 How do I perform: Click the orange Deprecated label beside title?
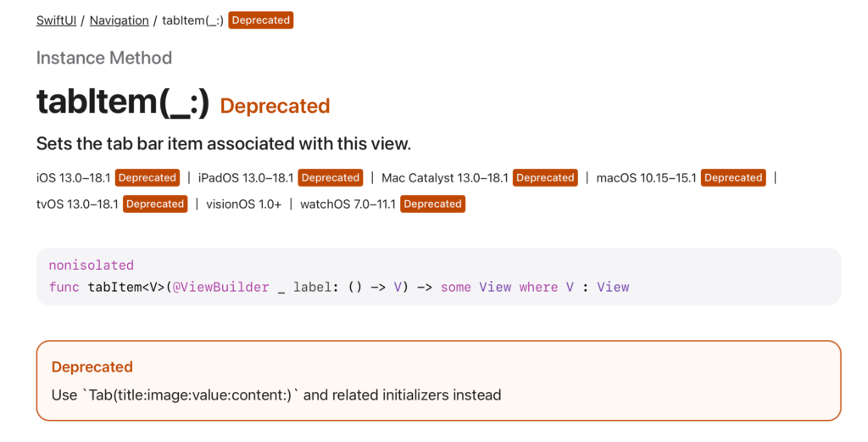[275, 106]
